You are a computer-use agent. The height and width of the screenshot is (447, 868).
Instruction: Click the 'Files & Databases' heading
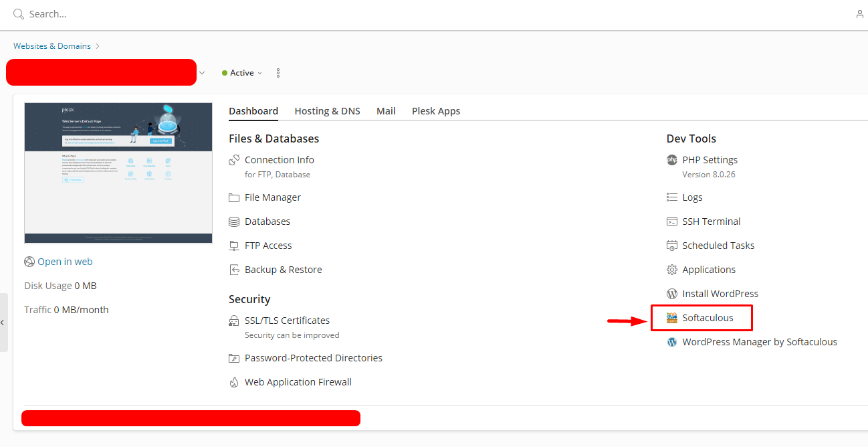click(x=274, y=139)
